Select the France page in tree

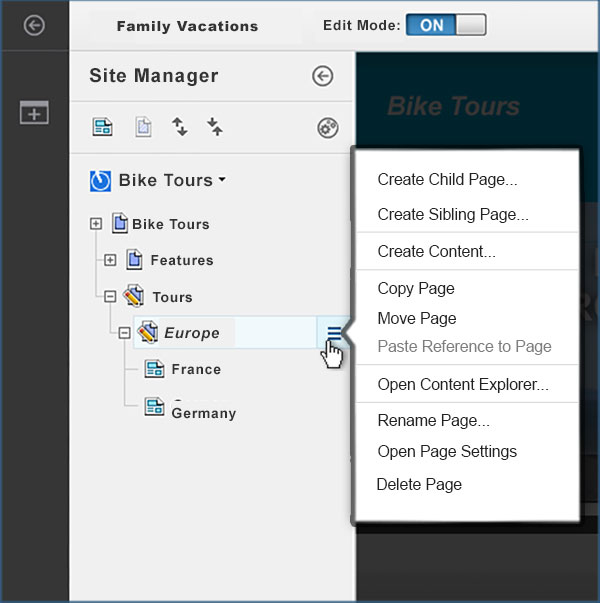(x=195, y=369)
